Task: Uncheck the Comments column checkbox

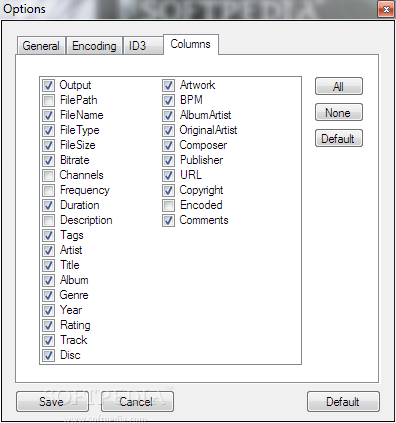Action: (168, 220)
